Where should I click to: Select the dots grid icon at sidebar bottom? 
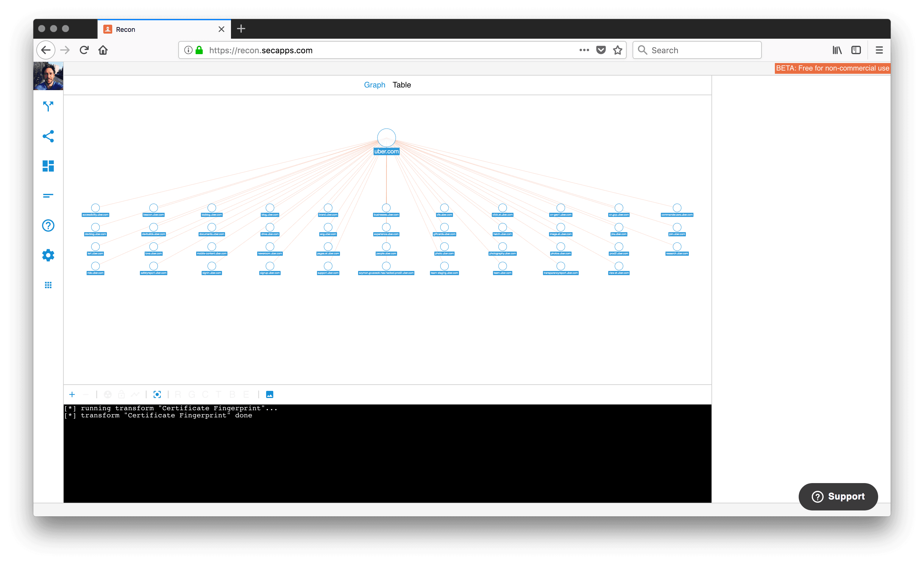tap(48, 285)
